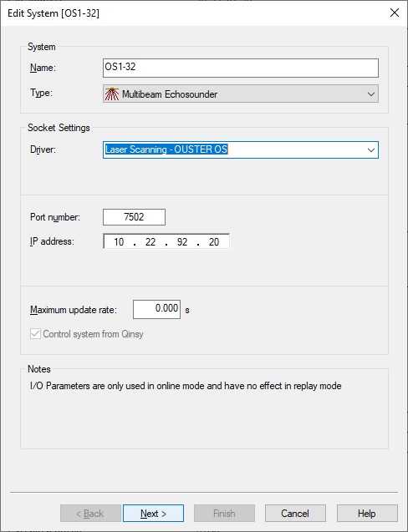Click the second IP octet 22
Viewport: 408px width, 532px height.
tap(150, 242)
